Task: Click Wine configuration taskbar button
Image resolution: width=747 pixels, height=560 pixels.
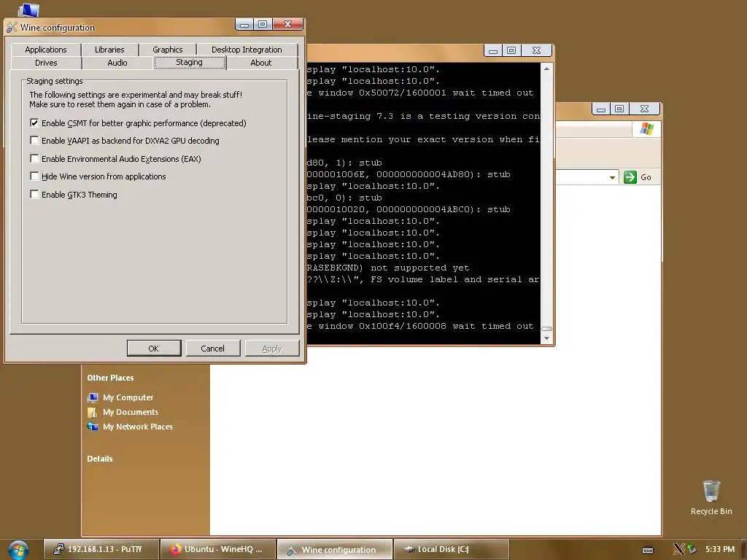Action: (x=335, y=550)
